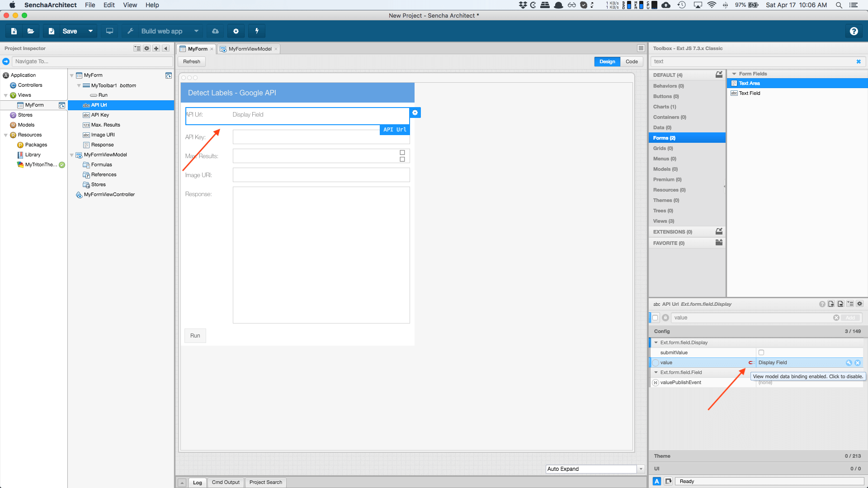Open the Project Search tab
The height and width of the screenshot is (488, 868).
(x=265, y=482)
